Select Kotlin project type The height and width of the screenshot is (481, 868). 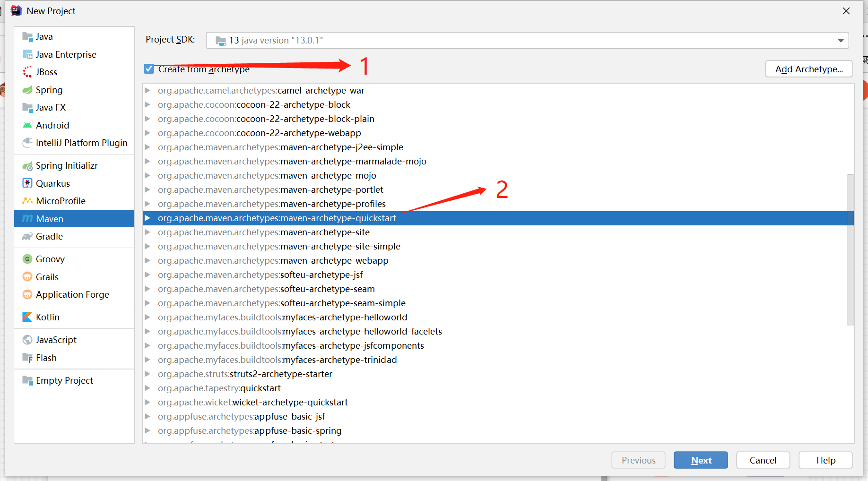pos(74,317)
